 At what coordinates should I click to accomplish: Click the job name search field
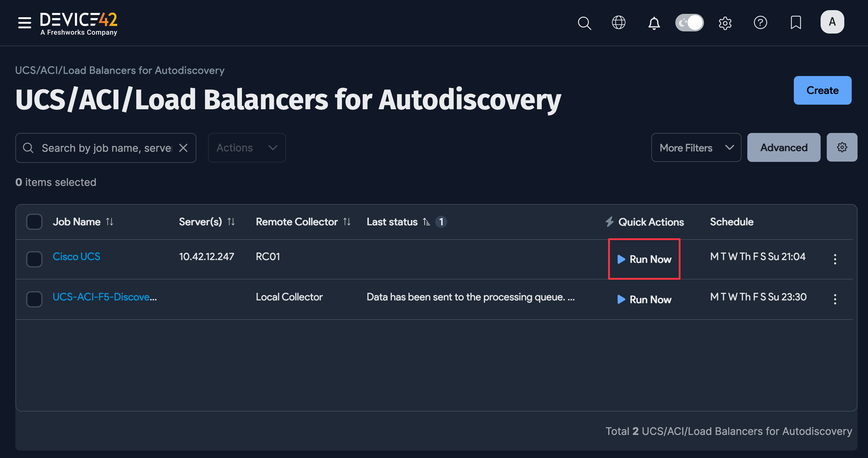pos(106,148)
